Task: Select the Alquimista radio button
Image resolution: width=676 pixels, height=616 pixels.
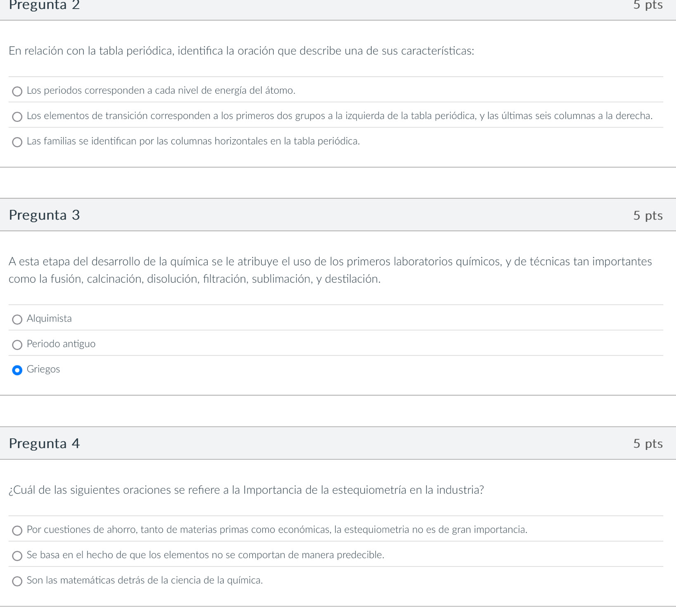Action: pyautogui.click(x=17, y=319)
